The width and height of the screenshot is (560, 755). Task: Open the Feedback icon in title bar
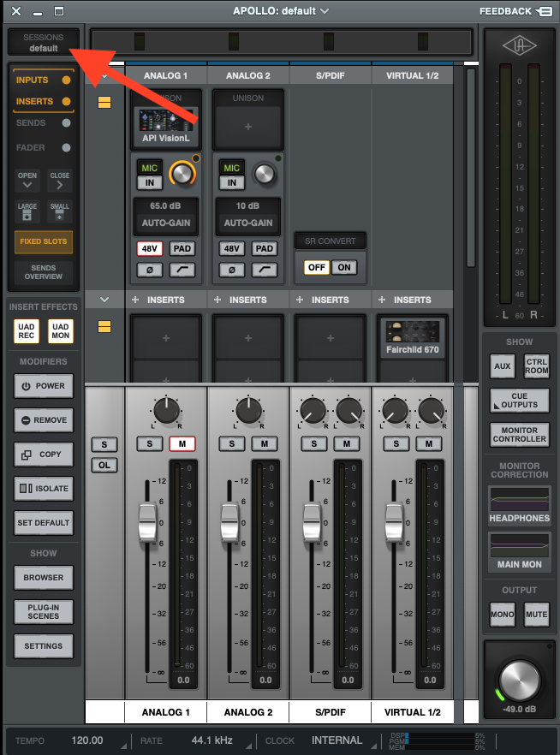tap(545, 11)
